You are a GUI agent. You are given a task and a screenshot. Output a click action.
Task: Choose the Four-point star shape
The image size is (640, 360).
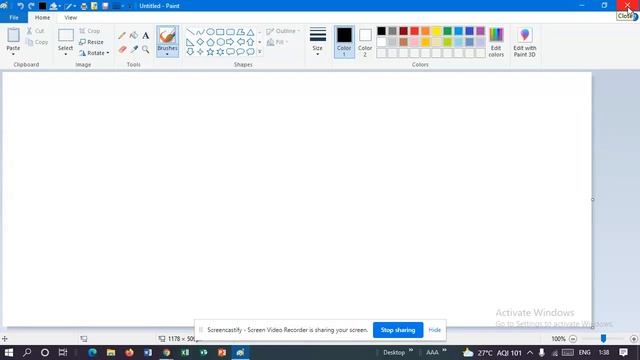coord(200,52)
